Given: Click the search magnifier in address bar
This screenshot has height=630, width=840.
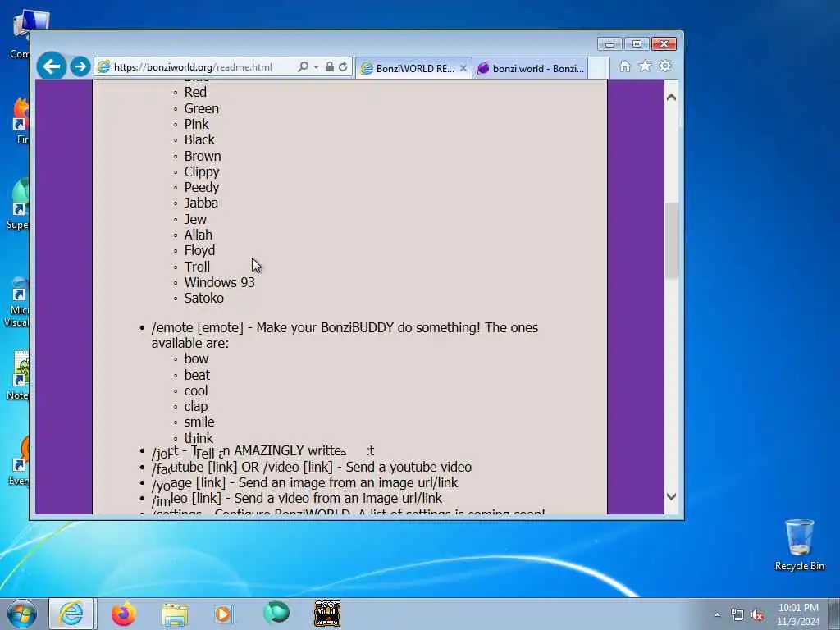Looking at the screenshot, I should [x=303, y=67].
